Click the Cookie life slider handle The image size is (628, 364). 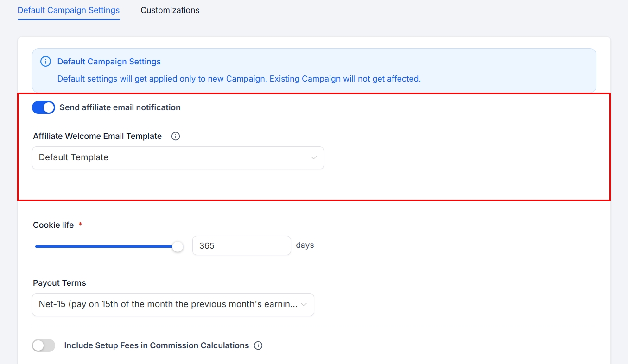coord(178,247)
